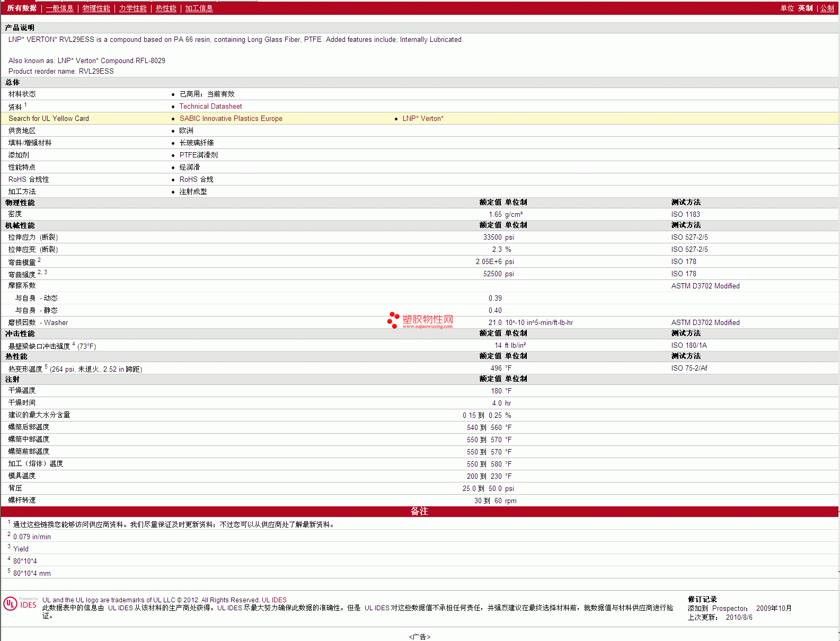Image resolution: width=840 pixels, height=641 pixels.
Task: Click the 拉伸应变 (断裂) row label
Action: [x=33, y=249]
